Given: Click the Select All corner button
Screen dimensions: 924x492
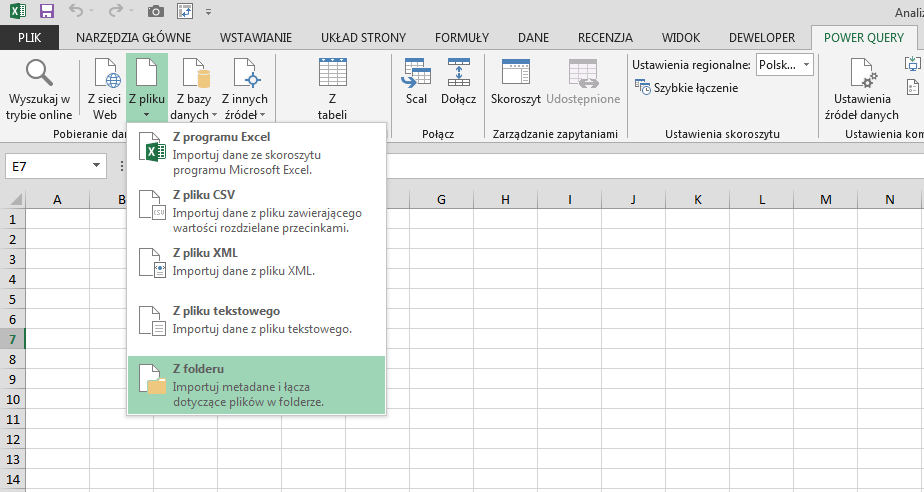Looking at the screenshot, I should point(12,199).
